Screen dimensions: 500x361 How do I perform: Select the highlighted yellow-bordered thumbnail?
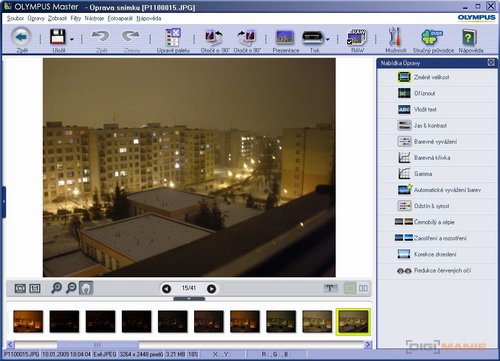[x=353, y=322]
